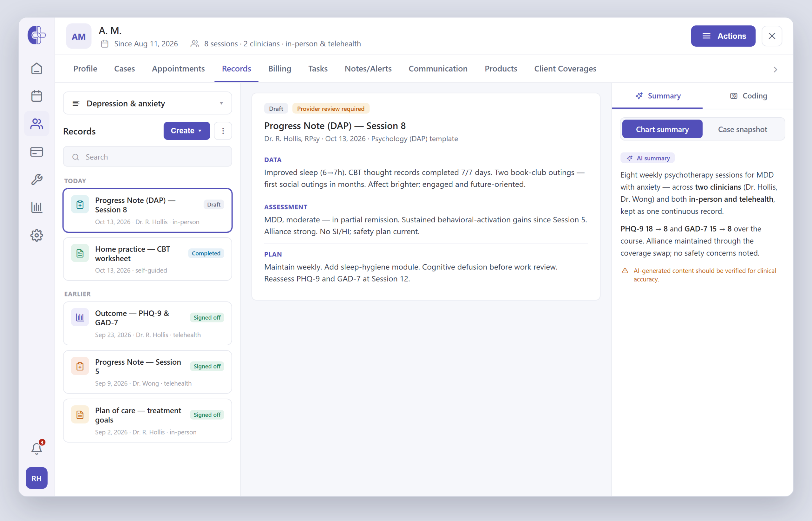The image size is (812, 521).
Task: Select the clients people icon in sidebar
Action: 36,124
